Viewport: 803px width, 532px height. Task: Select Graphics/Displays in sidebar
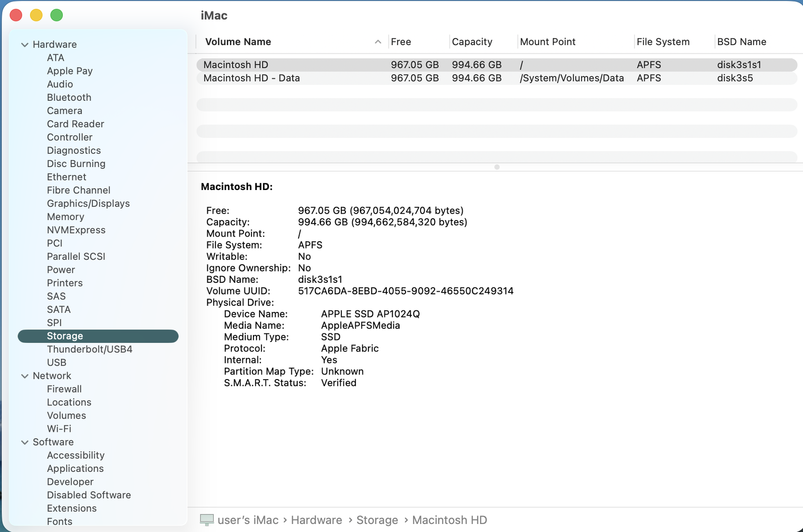(x=88, y=204)
